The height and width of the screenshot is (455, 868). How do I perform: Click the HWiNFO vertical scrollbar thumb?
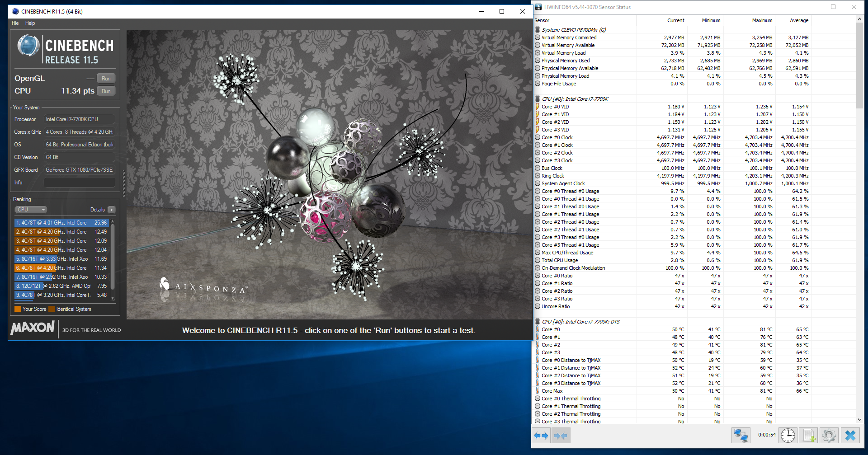[860, 65]
